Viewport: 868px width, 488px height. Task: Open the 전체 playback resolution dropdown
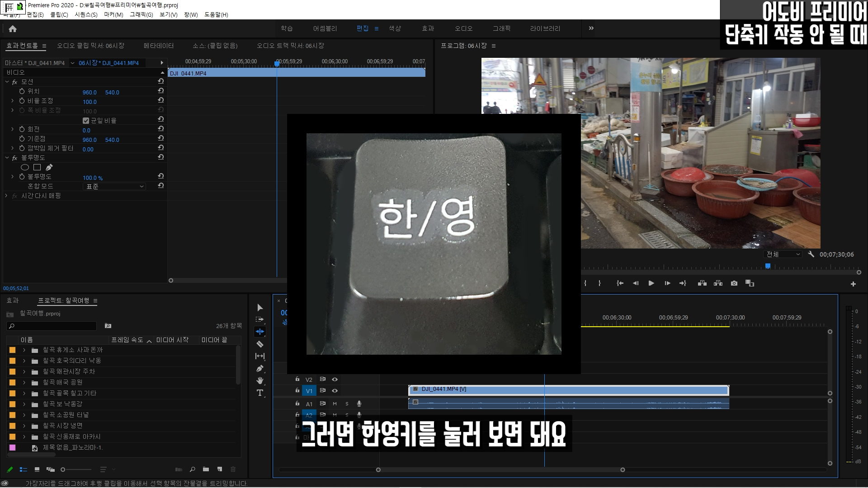coord(783,254)
